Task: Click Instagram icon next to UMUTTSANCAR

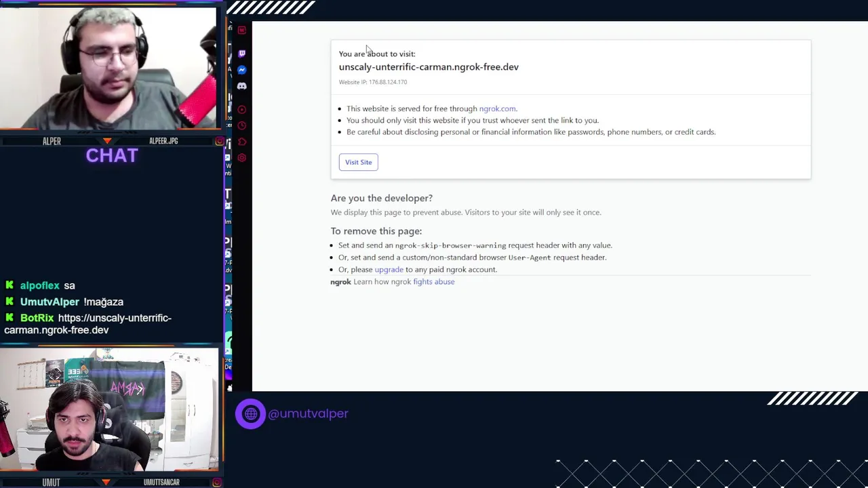Action: 216,483
